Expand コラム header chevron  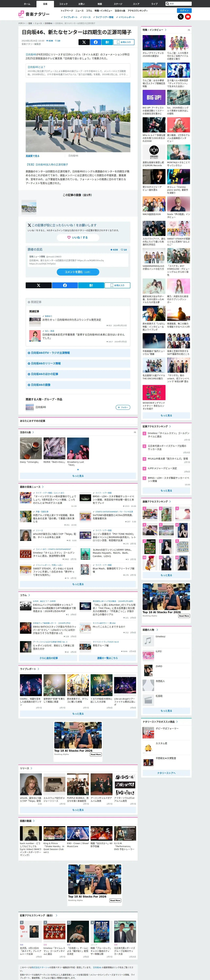[29, 595]
